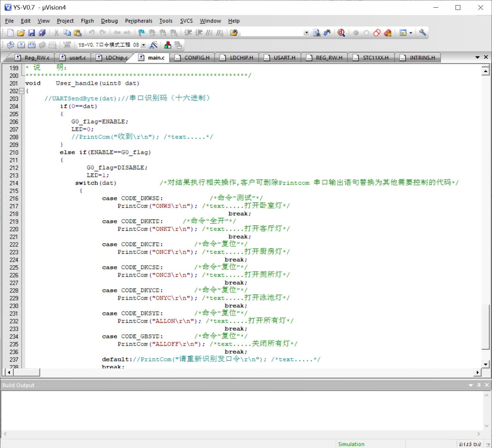Expand the find text combo box dropdown
This screenshot has width=492, height=448.
pos(306,33)
